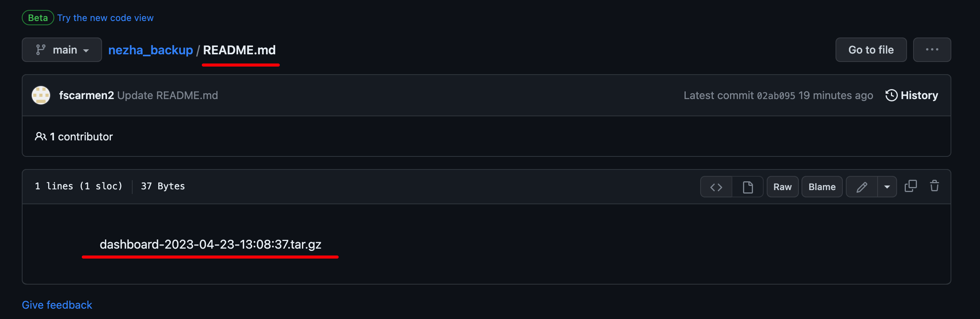Image resolution: width=980 pixels, height=319 pixels.
Task: Click the fscarmen2 avatar image
Action: click(41, 95)
